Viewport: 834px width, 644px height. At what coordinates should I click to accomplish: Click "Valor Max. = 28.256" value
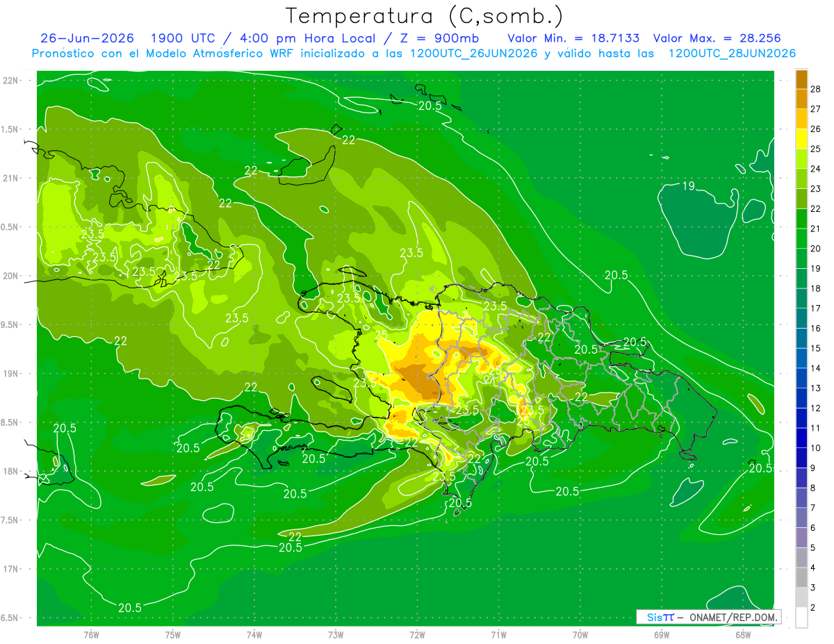(717, 38)
